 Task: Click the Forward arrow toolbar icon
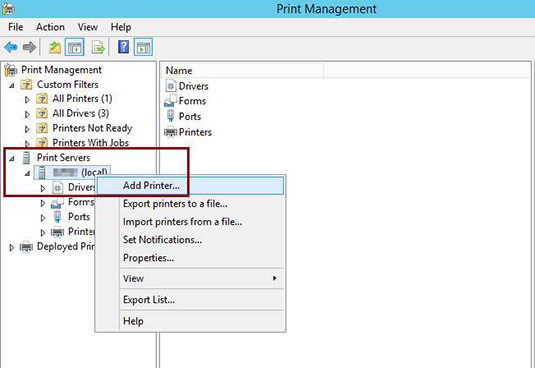(x=29, y=47)
